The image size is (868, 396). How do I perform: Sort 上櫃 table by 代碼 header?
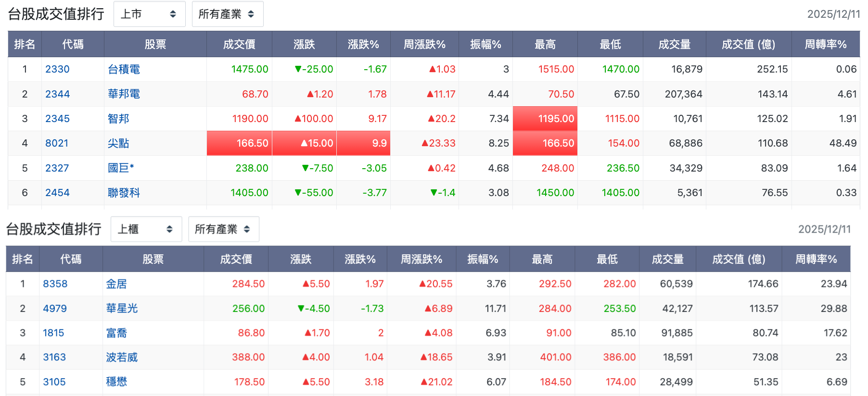(x=71, y=260)
